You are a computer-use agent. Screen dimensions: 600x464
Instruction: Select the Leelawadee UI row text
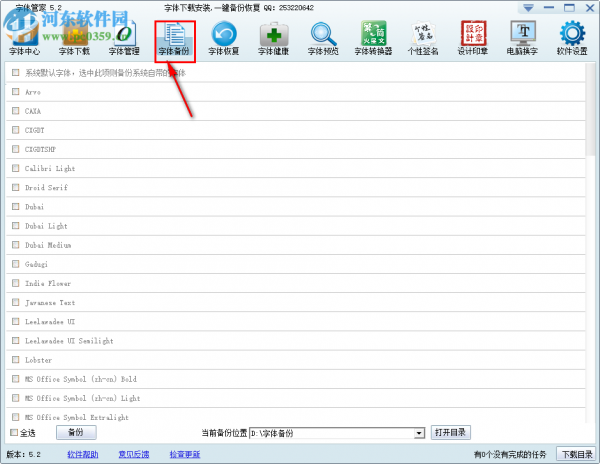click(x=50, y=321)
